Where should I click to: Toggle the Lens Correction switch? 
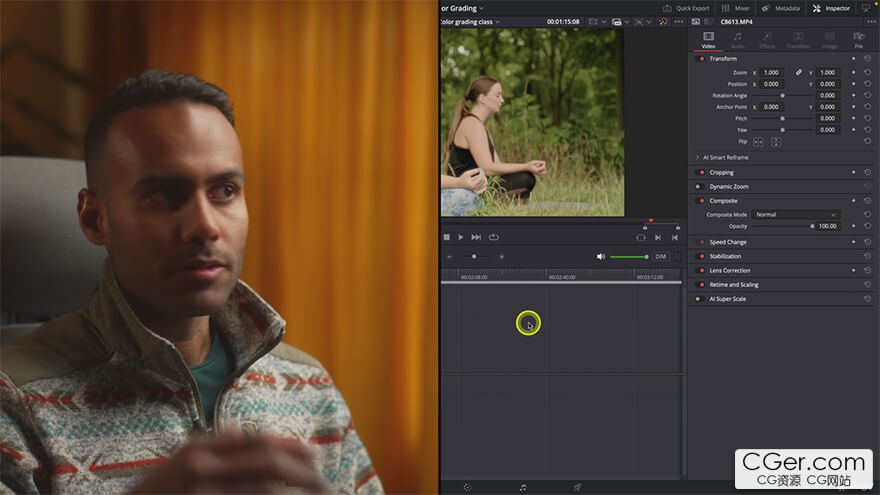pos(700,270)
